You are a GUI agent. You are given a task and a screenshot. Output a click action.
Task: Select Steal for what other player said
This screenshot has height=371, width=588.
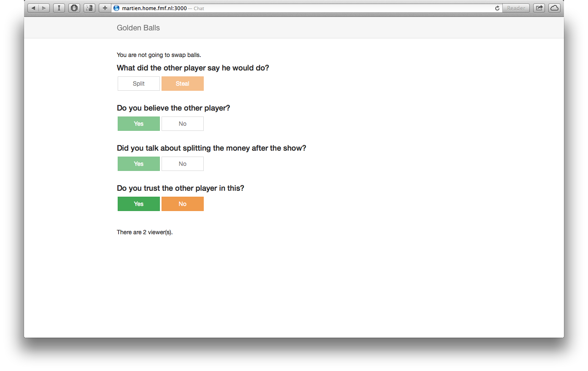tap(183, 84)
